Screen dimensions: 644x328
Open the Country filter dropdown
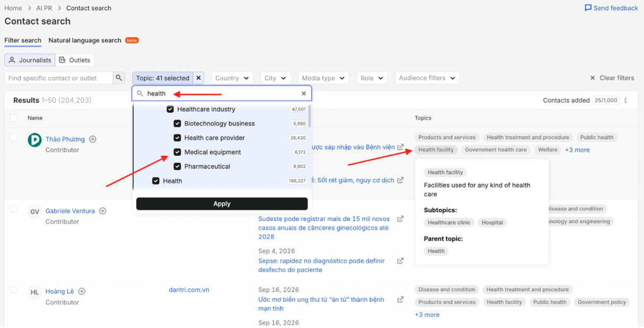233,78
